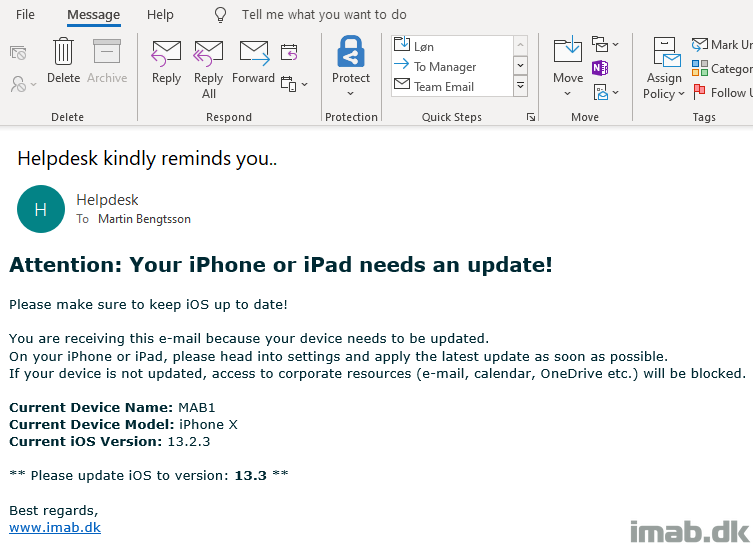
Task: Click the Protect lock icon
Action: (351, 51)
